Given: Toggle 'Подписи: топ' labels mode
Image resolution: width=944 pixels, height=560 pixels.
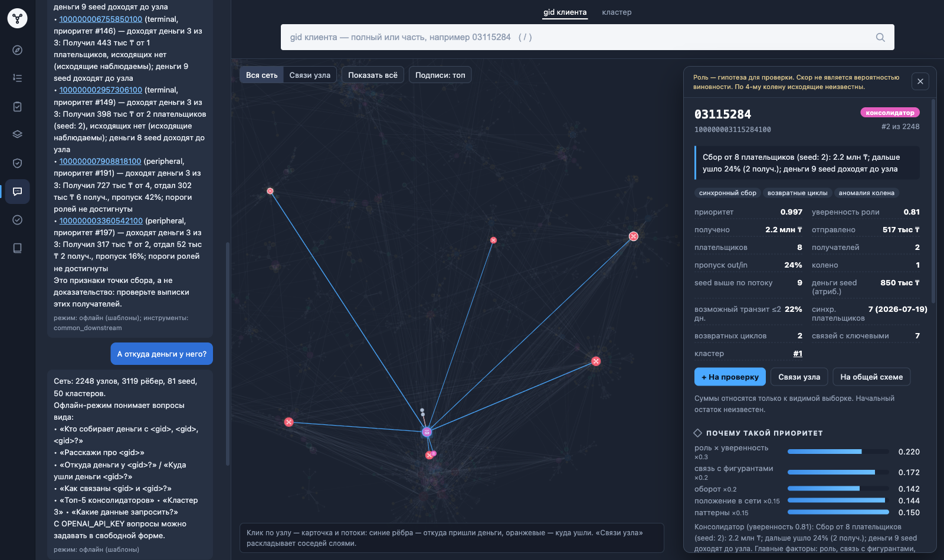Looking at the screenshot, I should (440, 75).
